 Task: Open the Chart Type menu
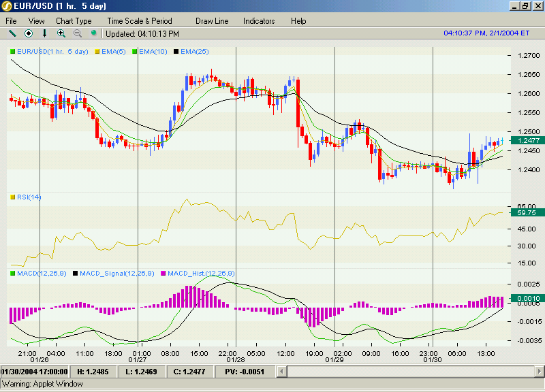74,21
